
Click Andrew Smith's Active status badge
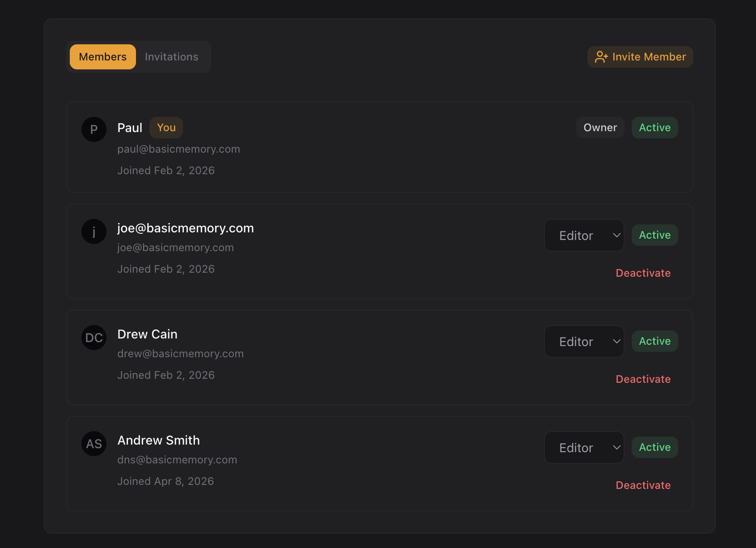tap(655, 447)
